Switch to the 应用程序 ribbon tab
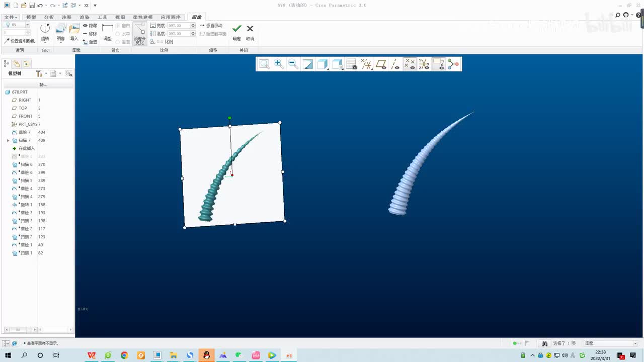Image resolution: width=644 pixels, height=362 pixels. click(x=171, y=17)
